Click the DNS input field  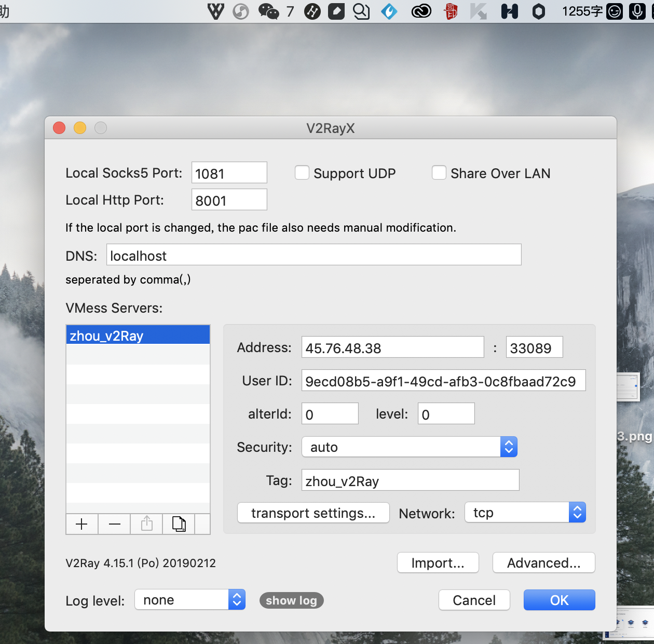[x=314, y=255]
